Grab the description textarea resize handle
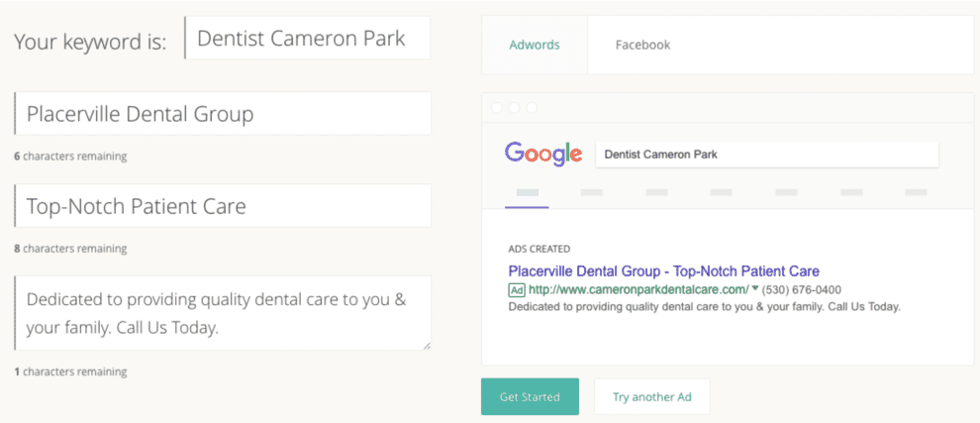980x423 pixels. pyautogui.click(x=427, y=346)
